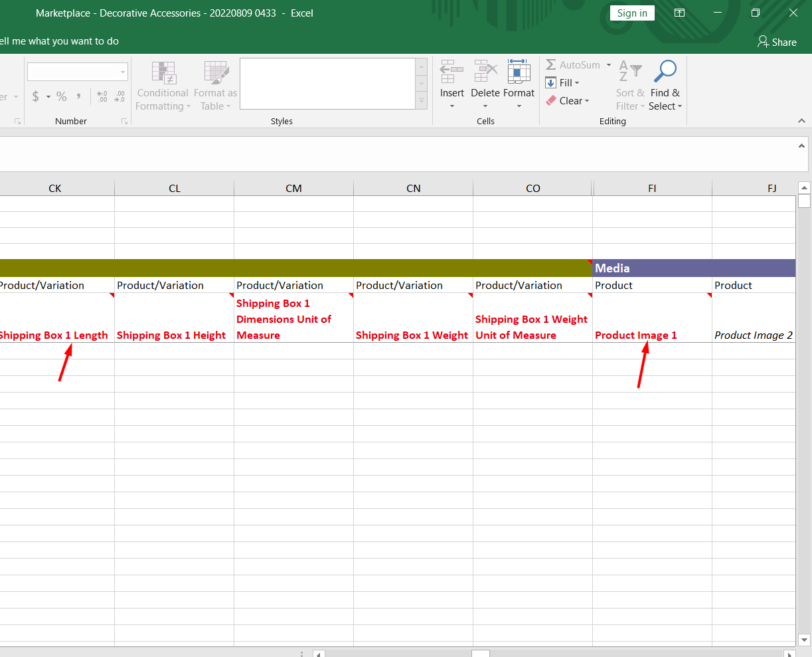Click horizontal scrollbar right arrow
This screenshot has height=657, width=812.
click(x=789, y=654)
